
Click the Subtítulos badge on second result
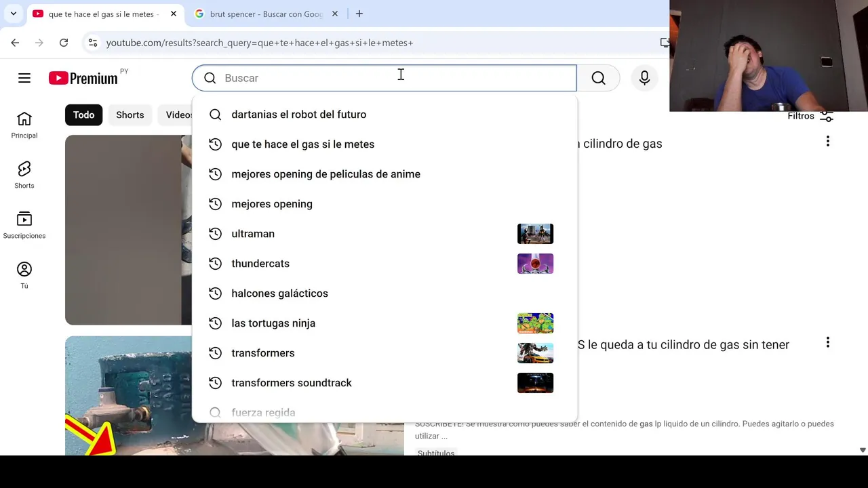[436, 452]
